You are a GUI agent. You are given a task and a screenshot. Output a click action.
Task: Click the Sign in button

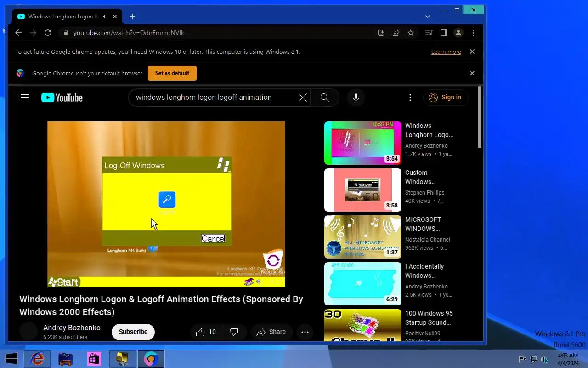(445, 98)
